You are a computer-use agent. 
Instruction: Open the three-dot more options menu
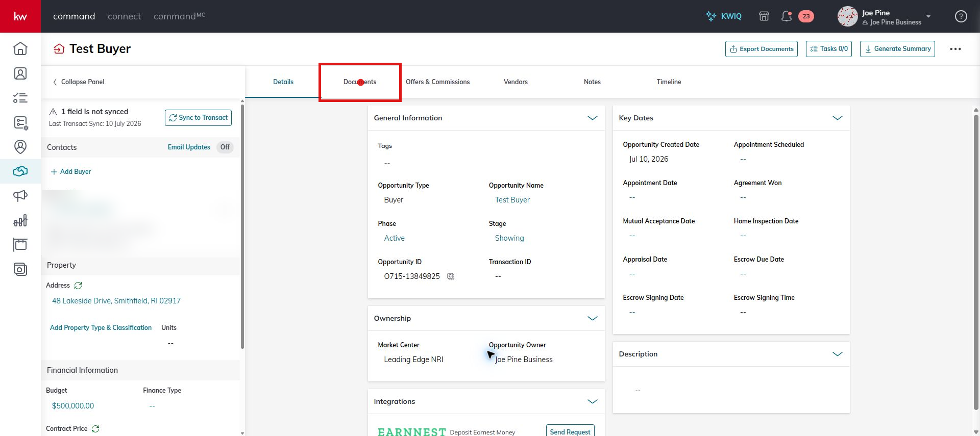point(955,49)
